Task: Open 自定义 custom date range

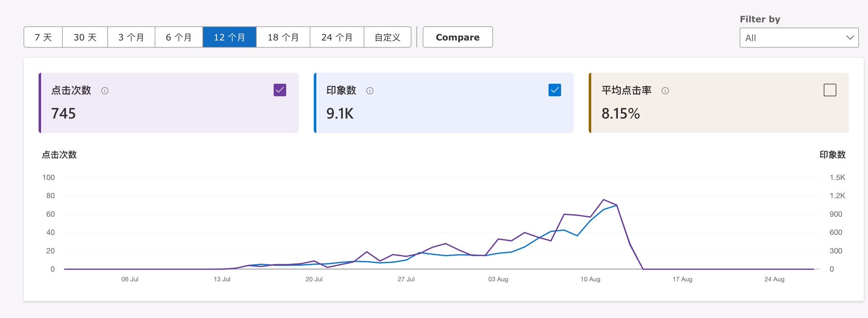Action: click(x=387, y=37)
